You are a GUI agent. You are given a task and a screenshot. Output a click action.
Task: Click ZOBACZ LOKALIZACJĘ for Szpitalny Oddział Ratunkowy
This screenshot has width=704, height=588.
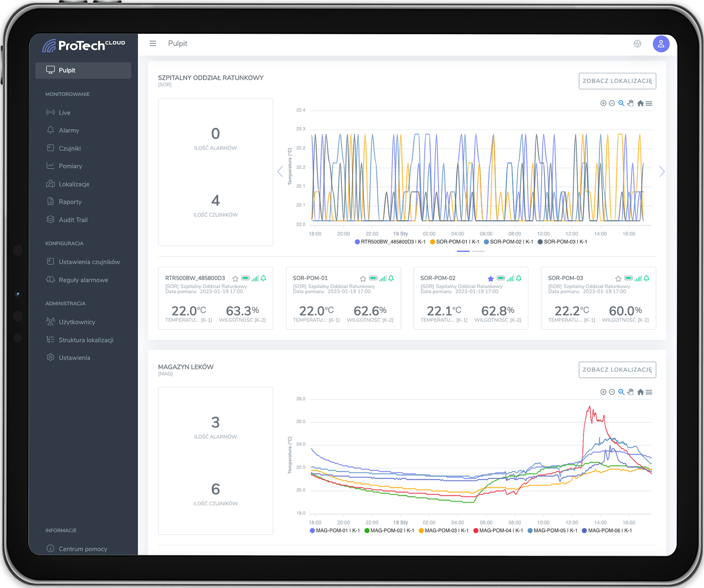pyautogui.click(x=617, y=81)
